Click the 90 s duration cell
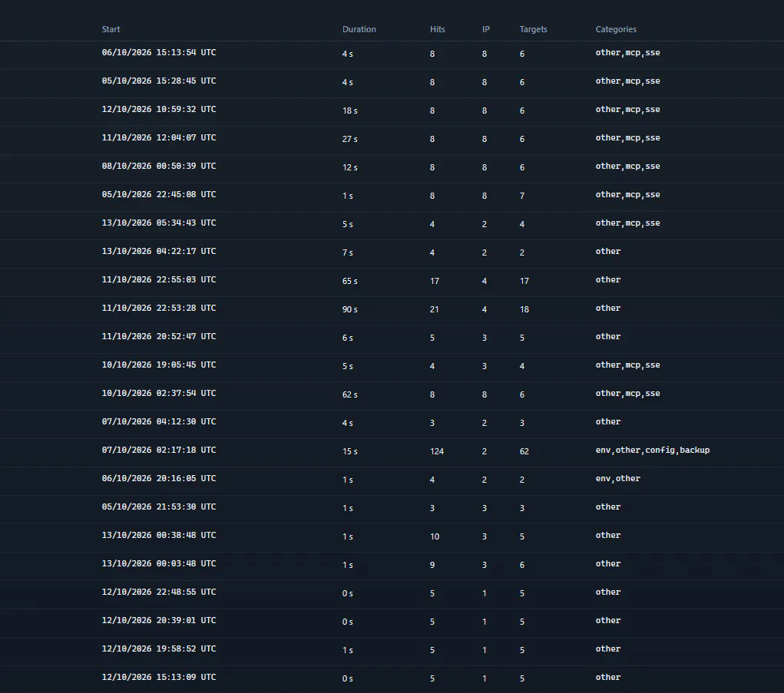 [x=350, y=310]
